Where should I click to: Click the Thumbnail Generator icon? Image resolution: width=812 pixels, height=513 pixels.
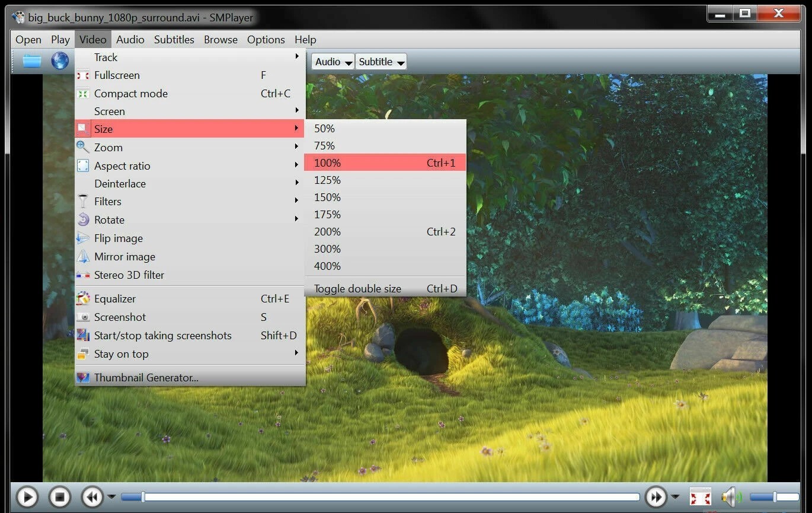tap(83, 377)
